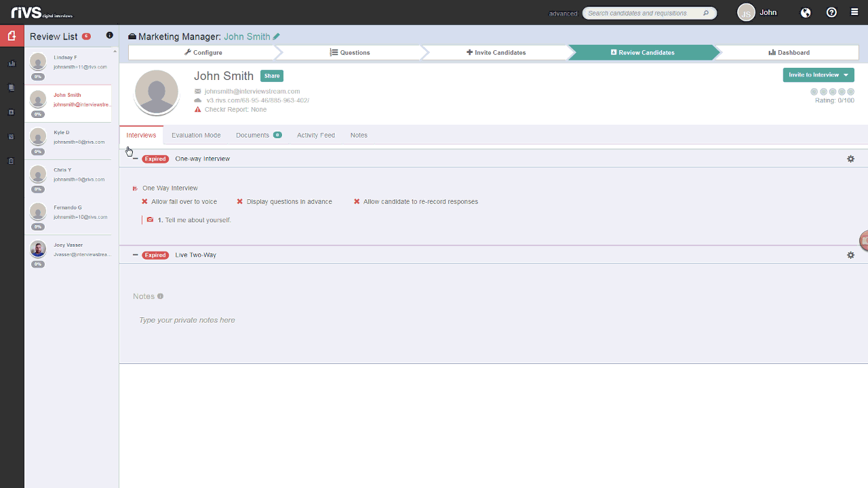Edit requisition name with pencil icon

[x=277, y=37]
